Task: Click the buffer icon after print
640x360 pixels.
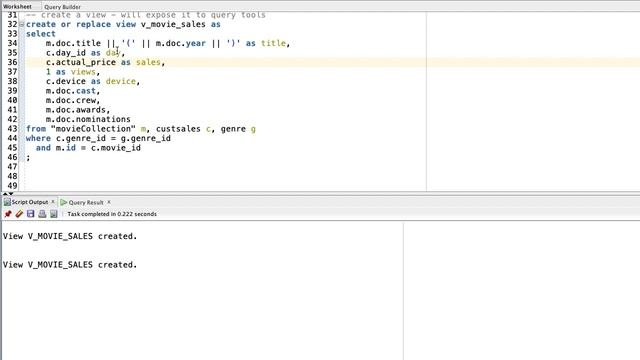Action: point(53,214)
